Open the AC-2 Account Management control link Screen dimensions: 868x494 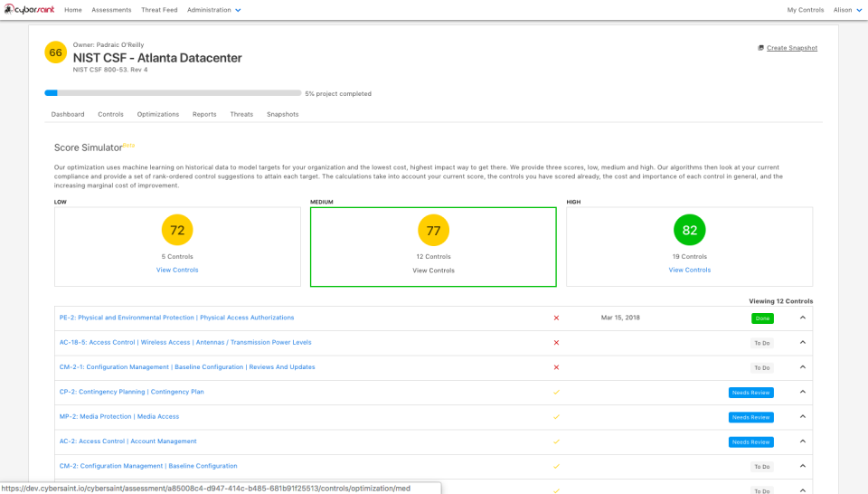point(127,442)
